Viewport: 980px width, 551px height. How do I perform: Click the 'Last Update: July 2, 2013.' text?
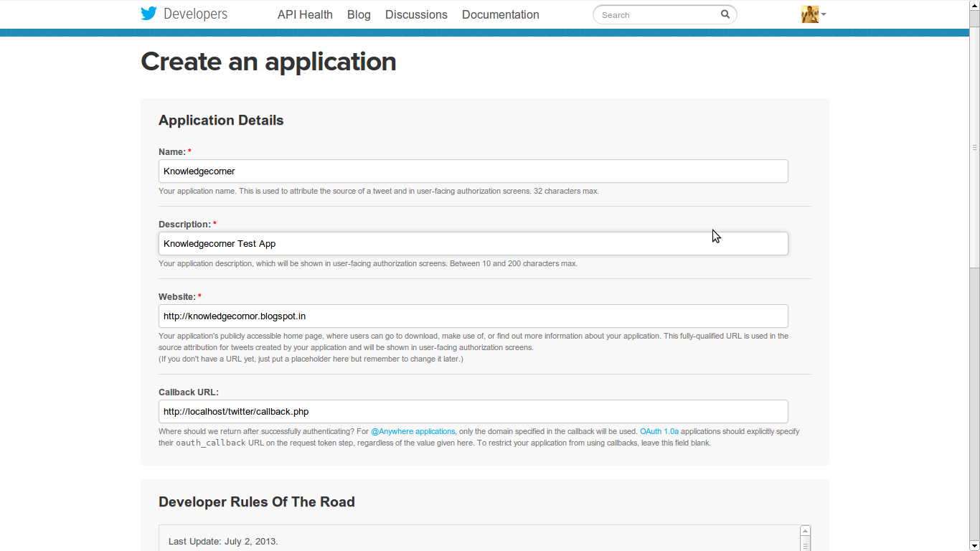click(223, 541)
